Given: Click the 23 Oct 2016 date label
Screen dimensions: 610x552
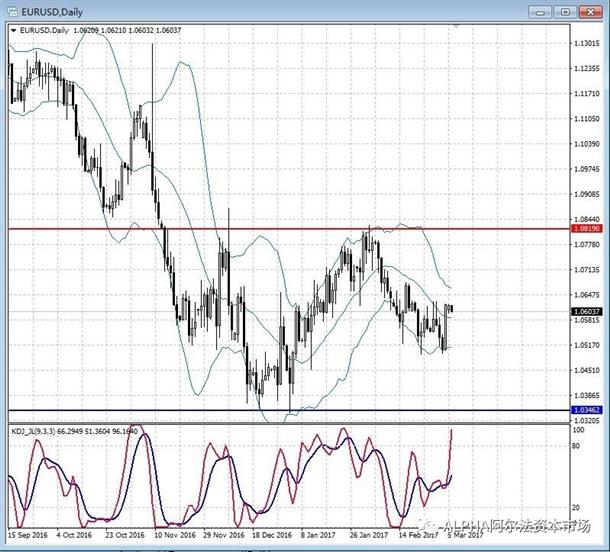Looking at the screenshot, I should tap(125, 535).
